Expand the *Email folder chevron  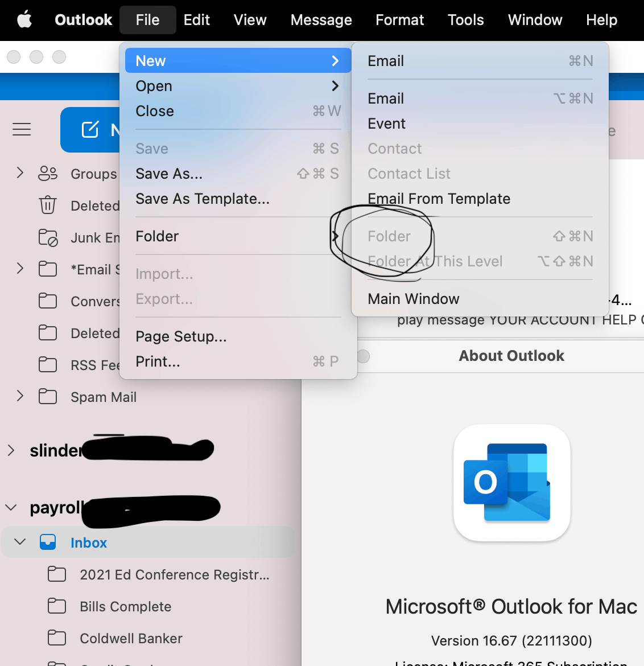[x=19, y=268]
